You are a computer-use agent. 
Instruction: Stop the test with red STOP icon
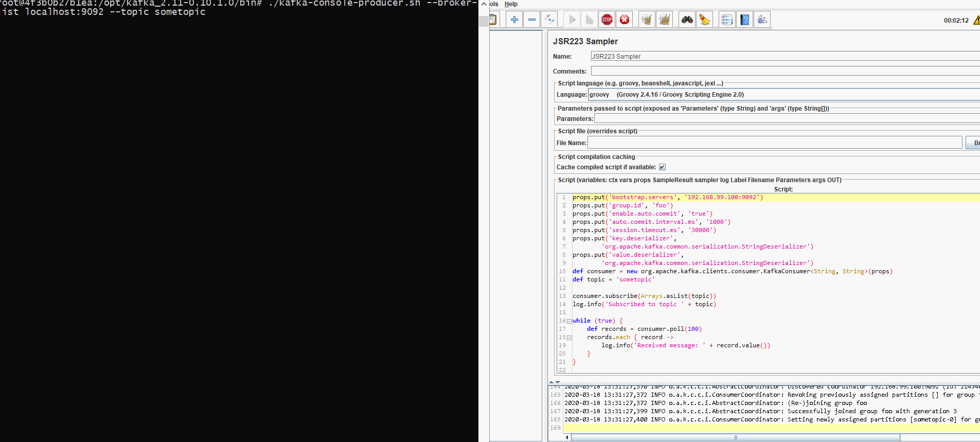[x=607, y=20]
